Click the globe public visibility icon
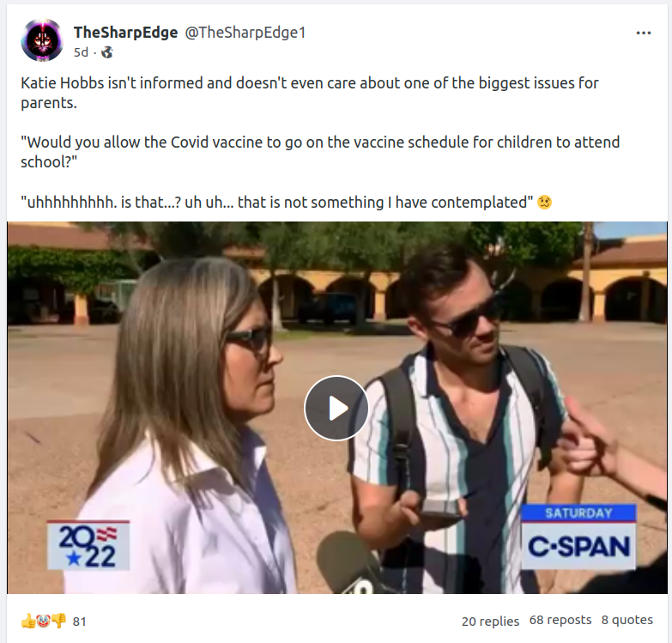This screenshot has height=643, width=672. (x=106, y=52)
